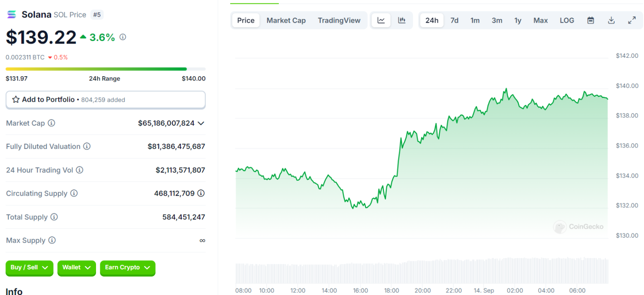
Task: Expand the Market Cap value chevron
Action: [x=201, y=123]
